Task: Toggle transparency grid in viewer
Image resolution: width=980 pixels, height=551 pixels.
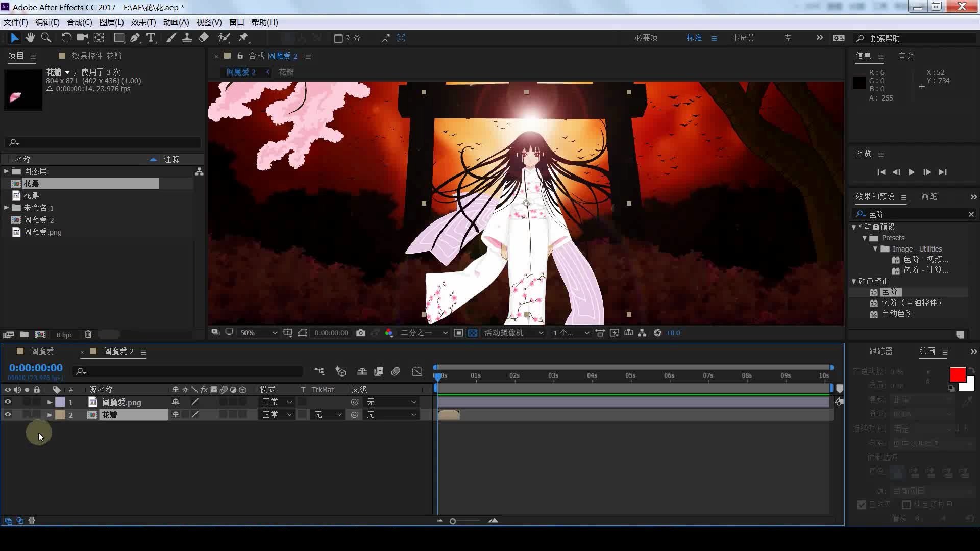Action: coord(473,333)
